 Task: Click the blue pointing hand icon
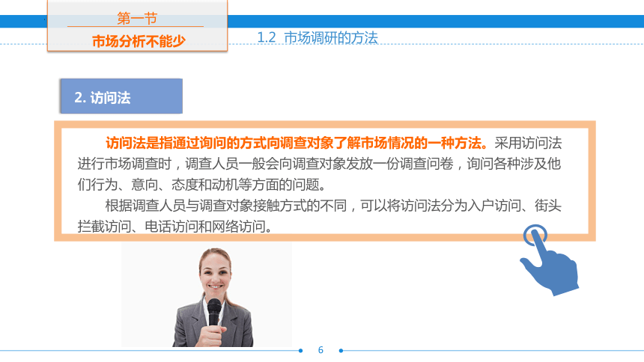550,260
